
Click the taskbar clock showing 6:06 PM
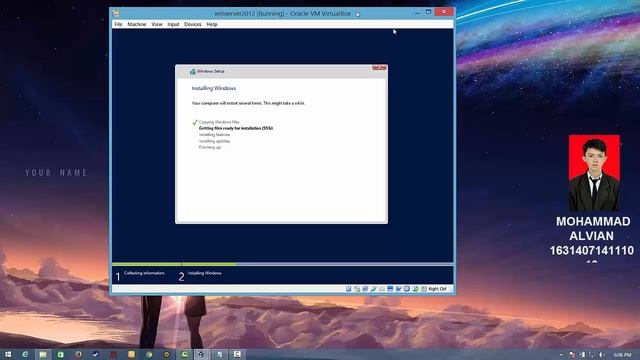tap(622, 355)
